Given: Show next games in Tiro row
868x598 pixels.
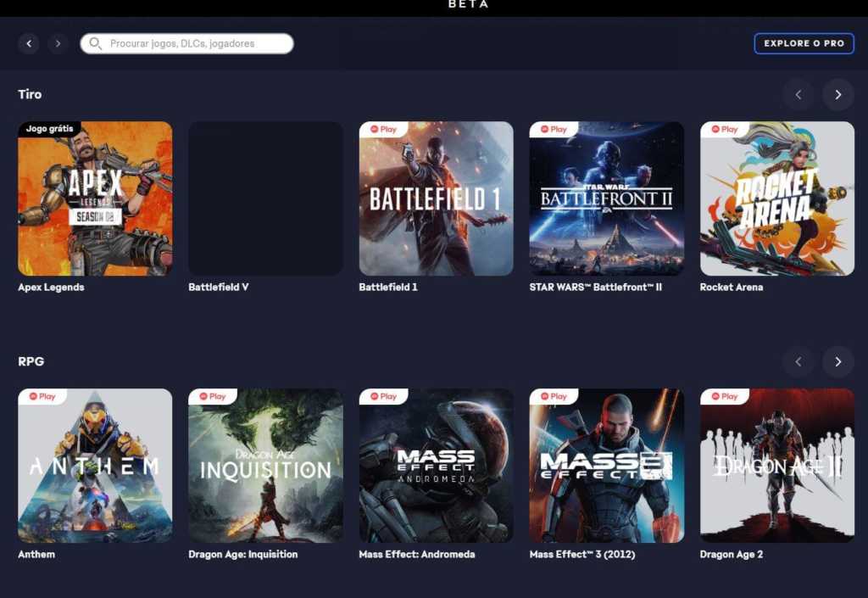Looking at the screenshot, I should click(838, 95).
